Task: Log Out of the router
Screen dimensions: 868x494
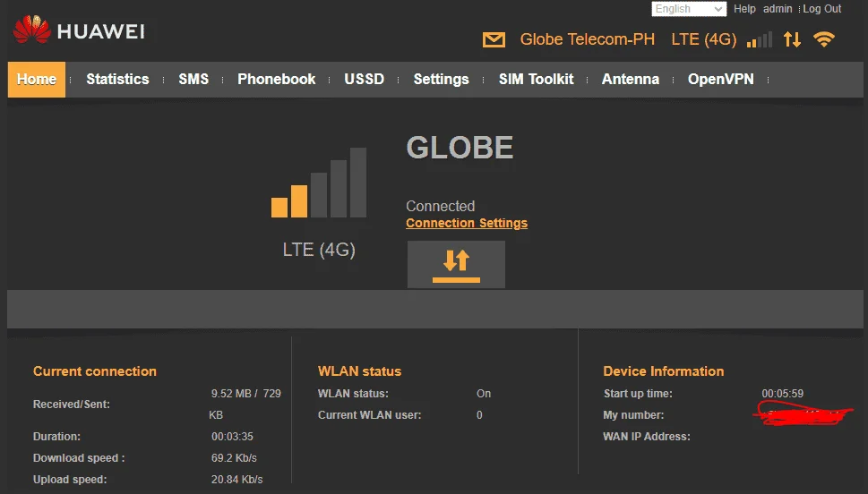Action: pyautogui.click(x=822, y=9)
